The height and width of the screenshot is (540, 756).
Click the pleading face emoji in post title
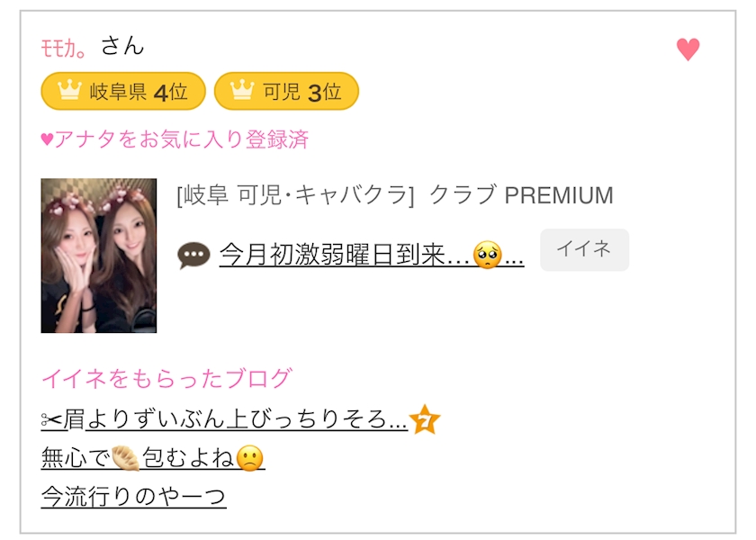click(x=487, y=256)
